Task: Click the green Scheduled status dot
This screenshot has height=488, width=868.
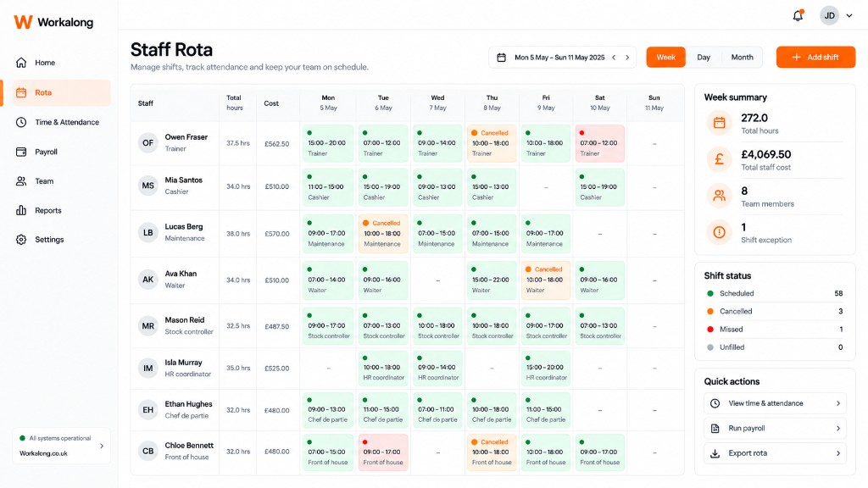Action: point(710,294)
